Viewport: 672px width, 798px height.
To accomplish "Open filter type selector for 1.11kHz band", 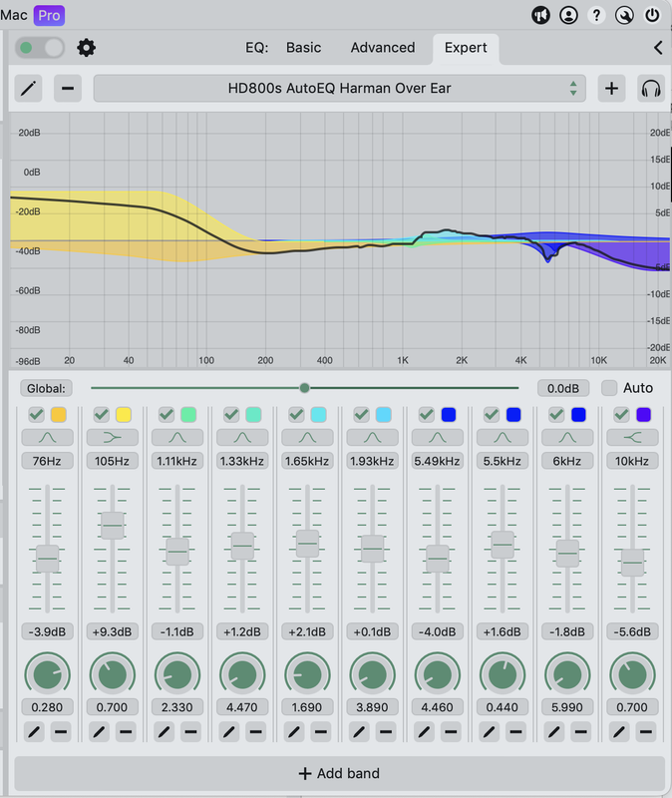I will point(177,437).
